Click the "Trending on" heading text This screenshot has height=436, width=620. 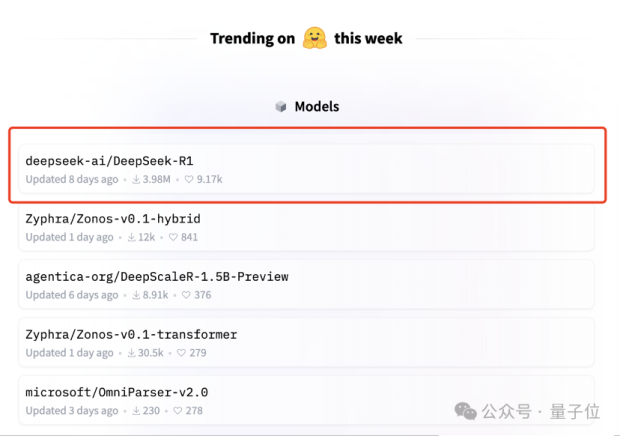(252, 38)
